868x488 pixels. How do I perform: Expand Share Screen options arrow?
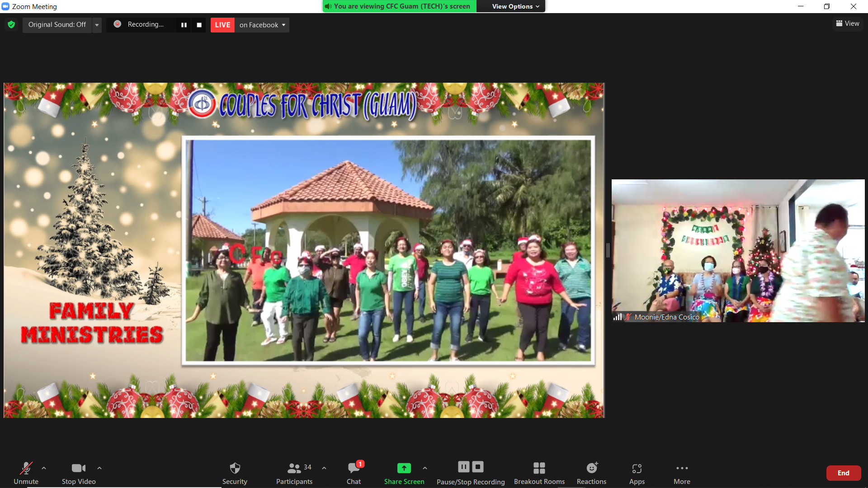tap(425, 468)
